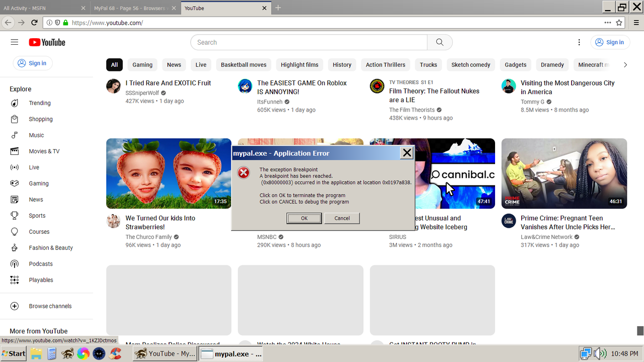644x362 pixels.
Task: Close the mypal.exe Application Error dialog
Action: [x=407, y=153]
